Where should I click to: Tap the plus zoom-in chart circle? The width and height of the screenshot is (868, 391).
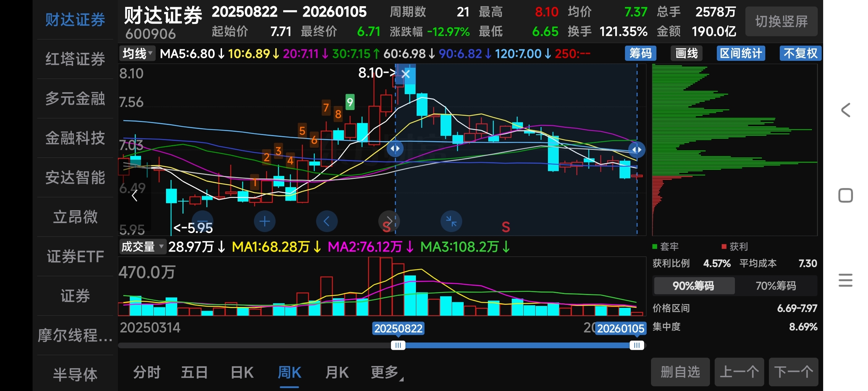tap(264, 221)
